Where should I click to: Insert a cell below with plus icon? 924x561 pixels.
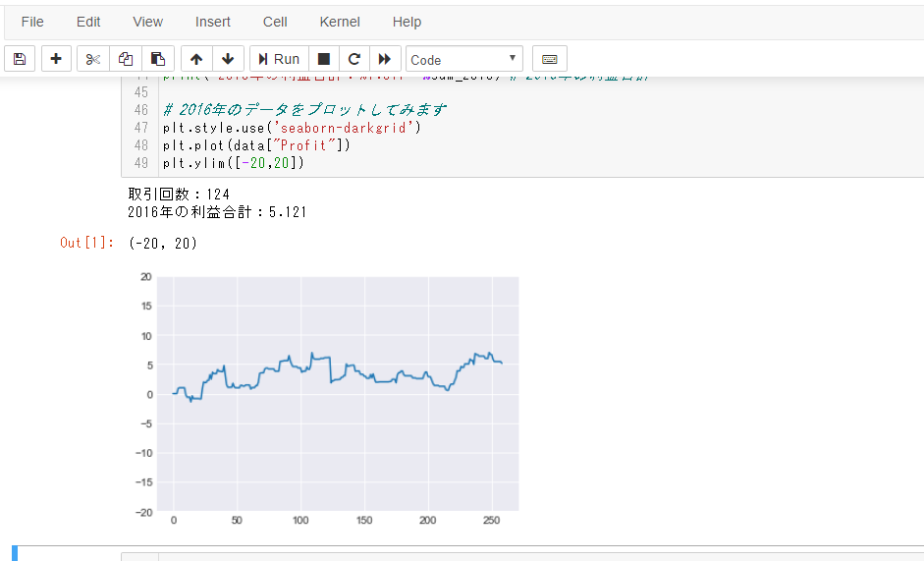(56, 59)
